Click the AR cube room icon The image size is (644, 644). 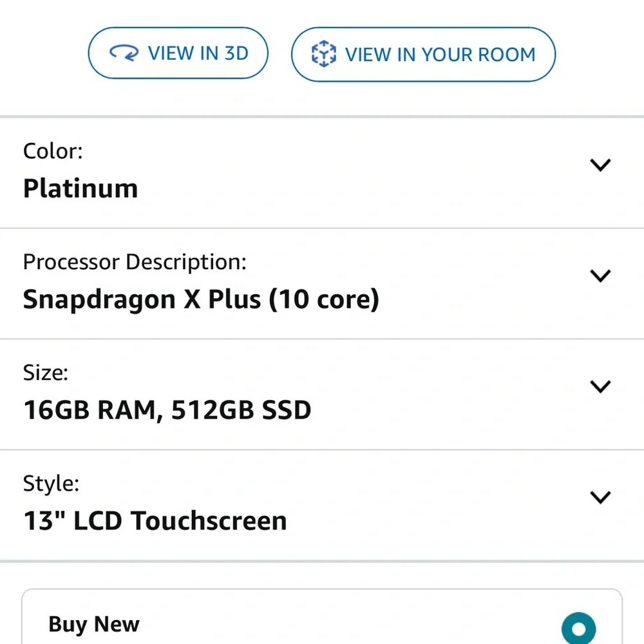[x=324, y=54]
